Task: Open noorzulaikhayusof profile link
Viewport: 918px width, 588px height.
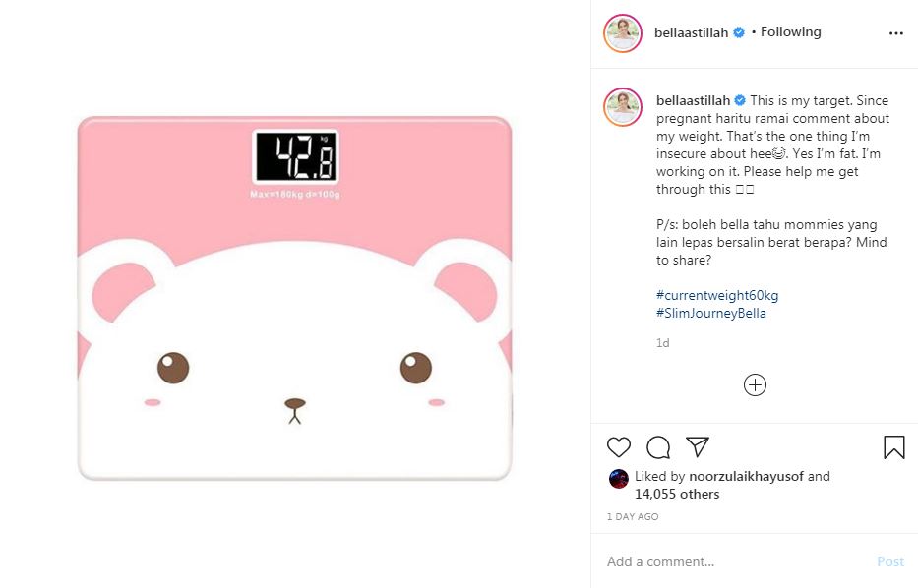Action: (x=746, y=476)
